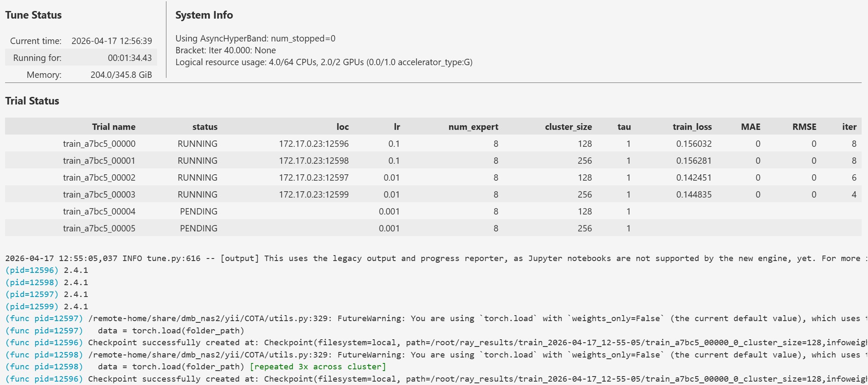Select the running duration 00:01:34.43
868x385 pixels.
point(130,58)
